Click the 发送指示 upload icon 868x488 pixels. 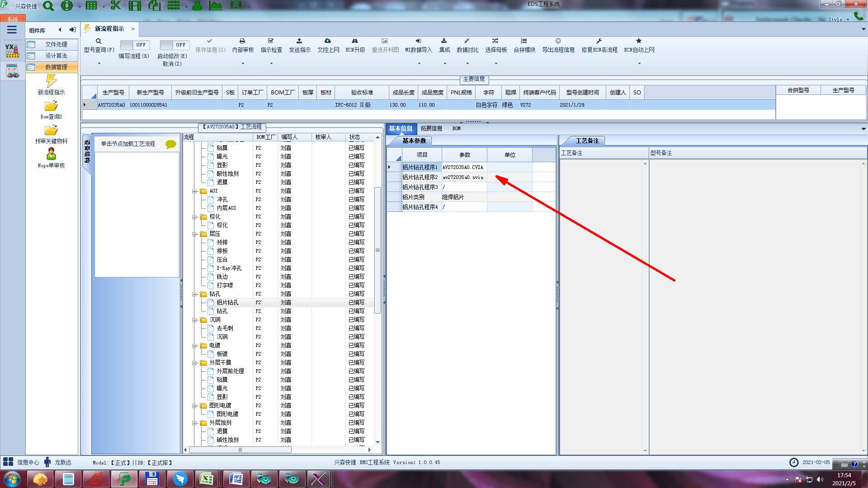click(299, 41)
